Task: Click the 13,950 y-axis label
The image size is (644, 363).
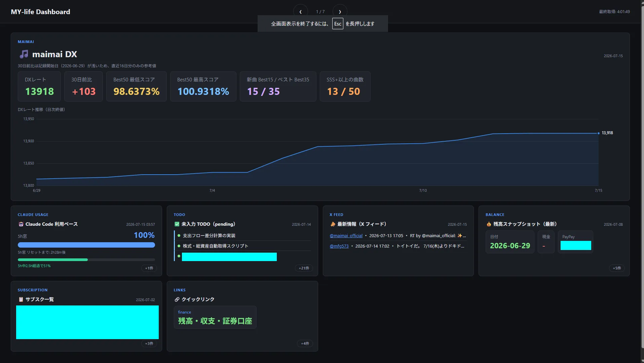Action: (29, 119)
